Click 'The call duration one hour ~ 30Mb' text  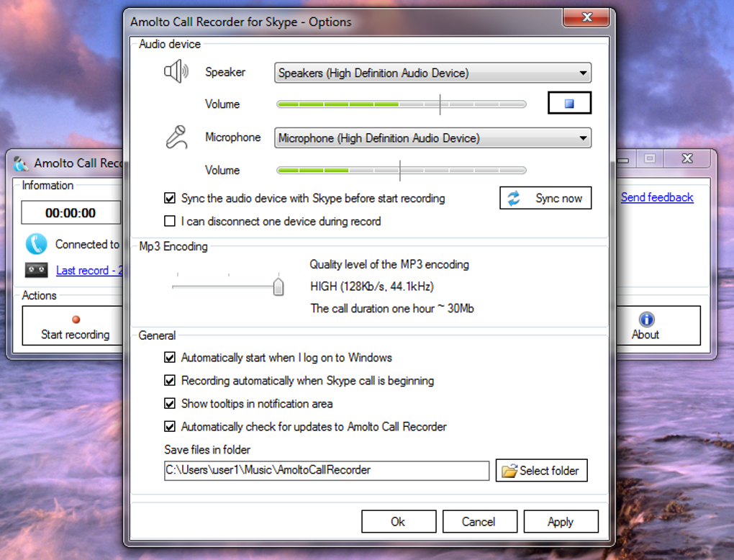pyautogui.click(x=392, y=309)
